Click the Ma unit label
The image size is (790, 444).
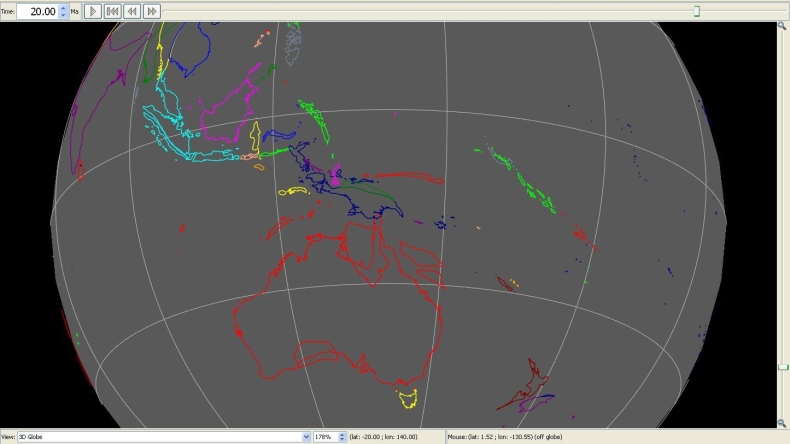coord(75,11)
